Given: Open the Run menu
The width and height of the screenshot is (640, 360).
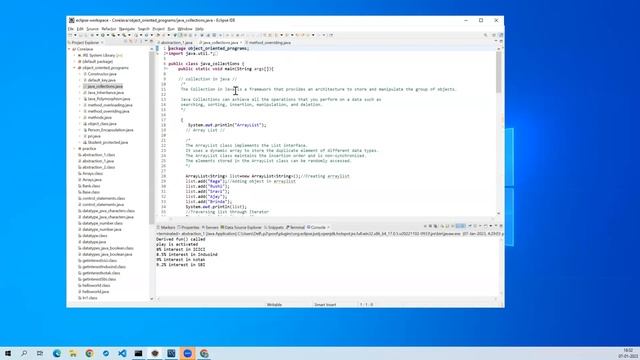Looking at the screenshot, I should tap(171, 29).
